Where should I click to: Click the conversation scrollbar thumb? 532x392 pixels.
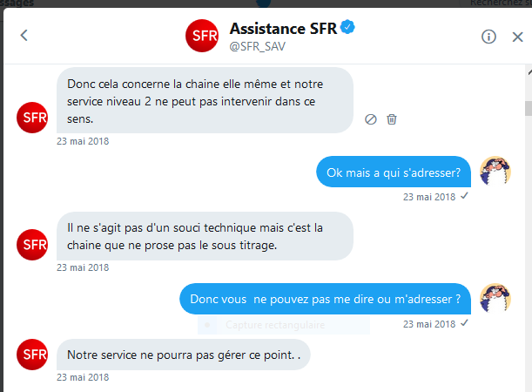529,109
